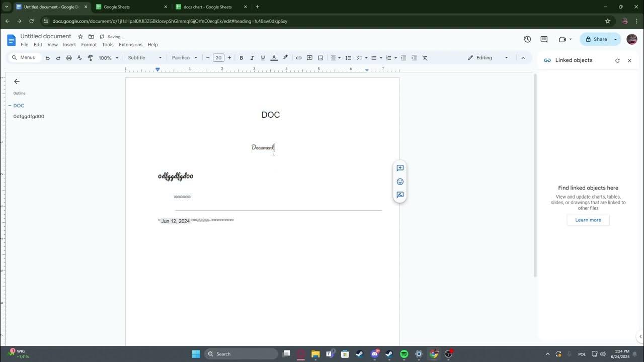Toggle the bulleted list button
This screenshot has height=362, width=644.
pyautogui.click(x=374, y=58)
